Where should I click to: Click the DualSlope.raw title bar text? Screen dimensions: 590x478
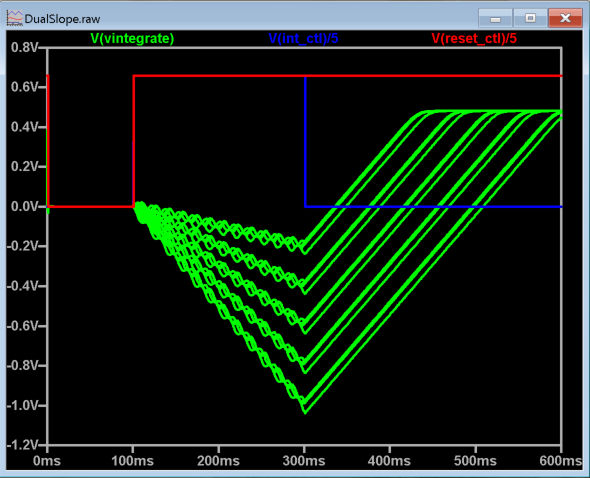point(62,19)
